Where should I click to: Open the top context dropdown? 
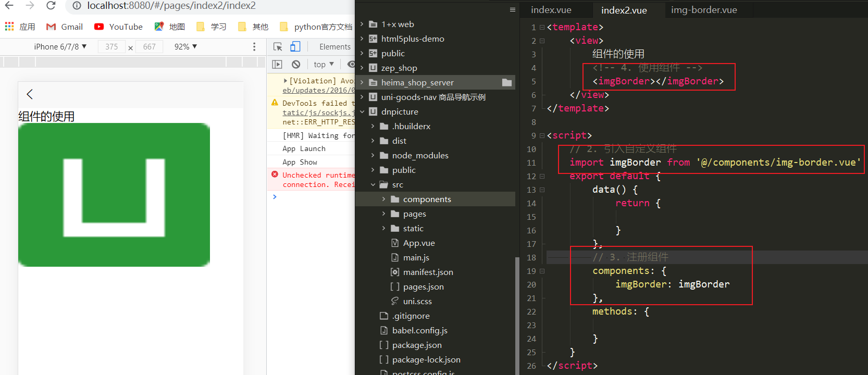(x=324, y=64)
